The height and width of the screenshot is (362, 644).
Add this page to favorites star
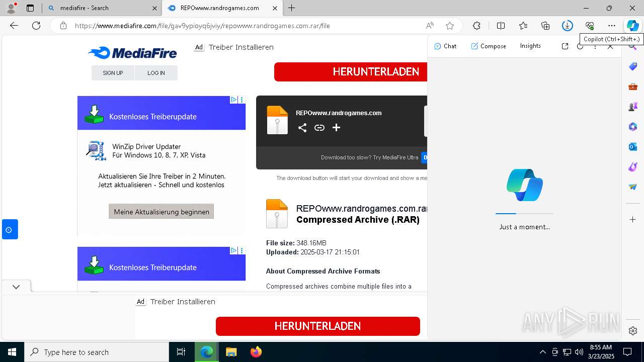(x=450, y=26)
